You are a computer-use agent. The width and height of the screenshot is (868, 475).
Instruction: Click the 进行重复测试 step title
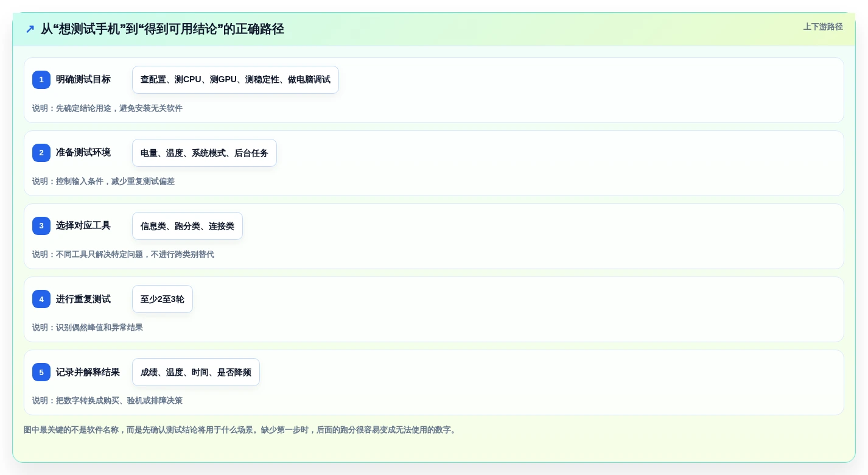click(83, 299)
